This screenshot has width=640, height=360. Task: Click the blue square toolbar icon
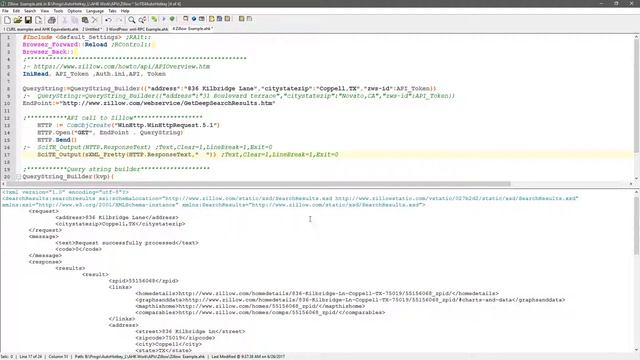click(x=219, y=19)
